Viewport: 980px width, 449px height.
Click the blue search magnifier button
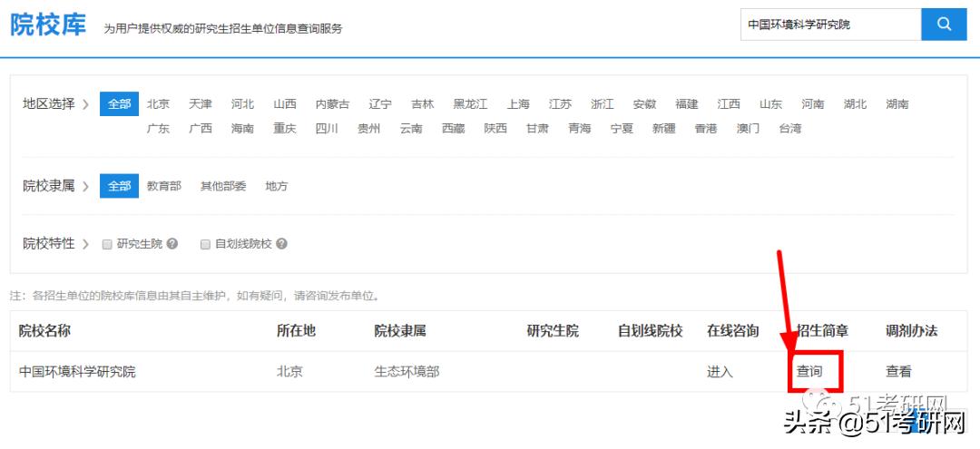coord(944,24)
